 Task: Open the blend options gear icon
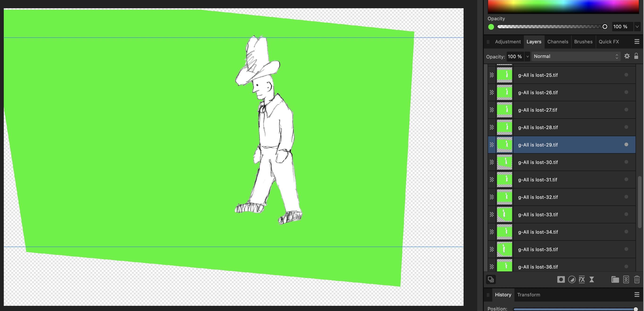pyautogui.click(x=627, y=56)
